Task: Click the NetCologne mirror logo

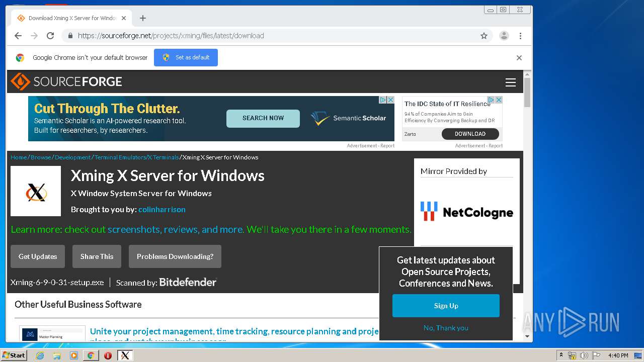Action: pos(466,212)
